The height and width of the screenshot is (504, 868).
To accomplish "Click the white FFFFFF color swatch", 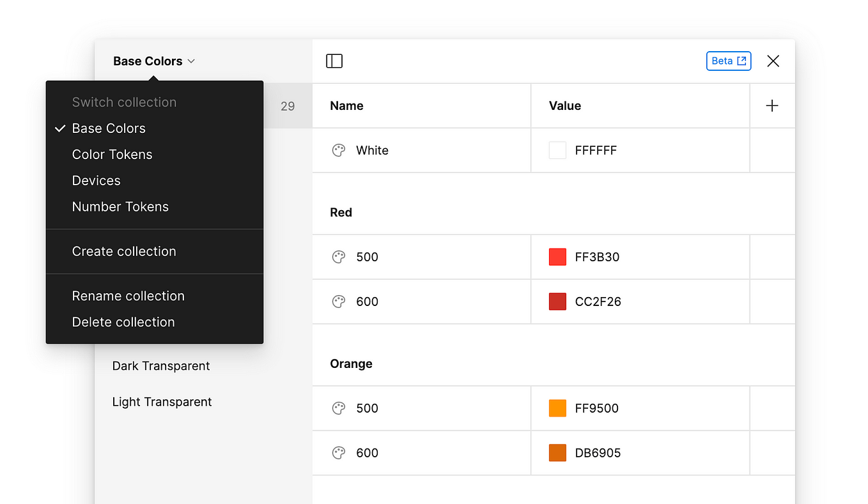I will (557, 150).
